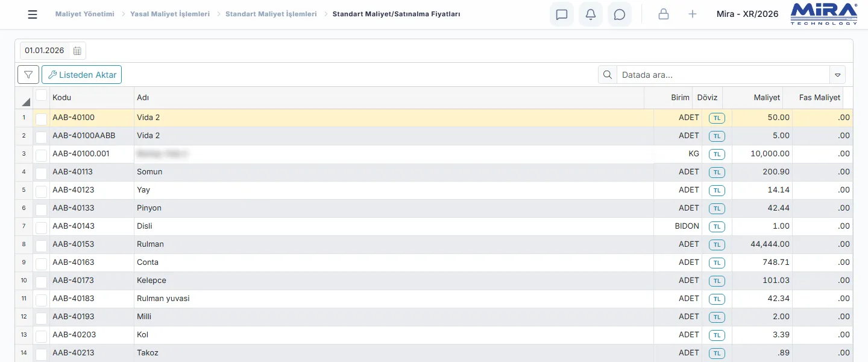Click Standart Maliyet/Satınalma Fiyatları breadcrumb
868x362 pixels.
397,14
